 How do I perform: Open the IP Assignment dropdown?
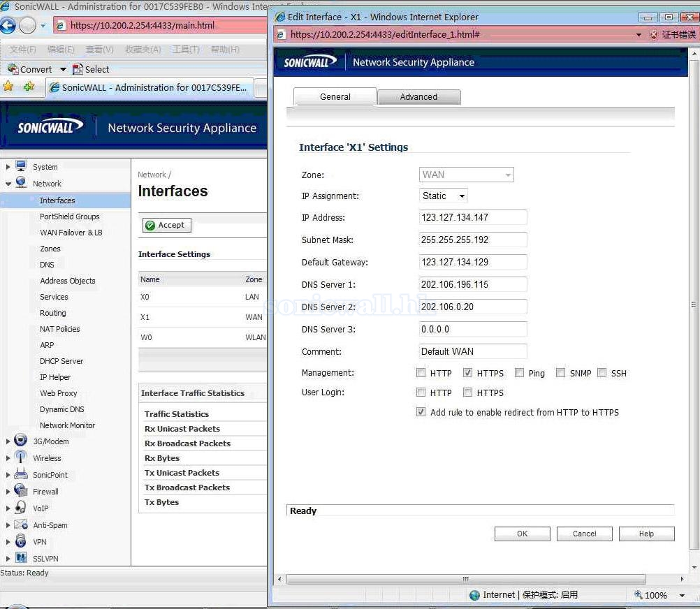444,196
